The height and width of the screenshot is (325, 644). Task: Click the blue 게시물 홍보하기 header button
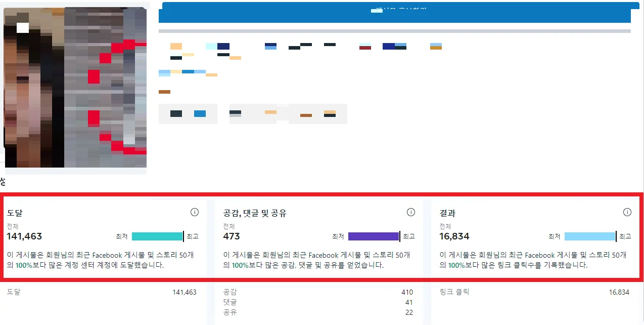pos(395,10)
